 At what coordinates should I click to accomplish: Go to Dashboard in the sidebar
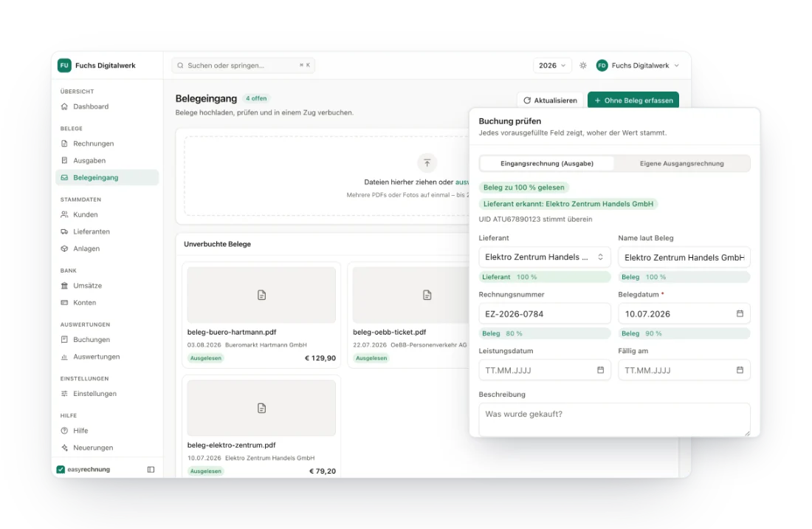[107, 106]
